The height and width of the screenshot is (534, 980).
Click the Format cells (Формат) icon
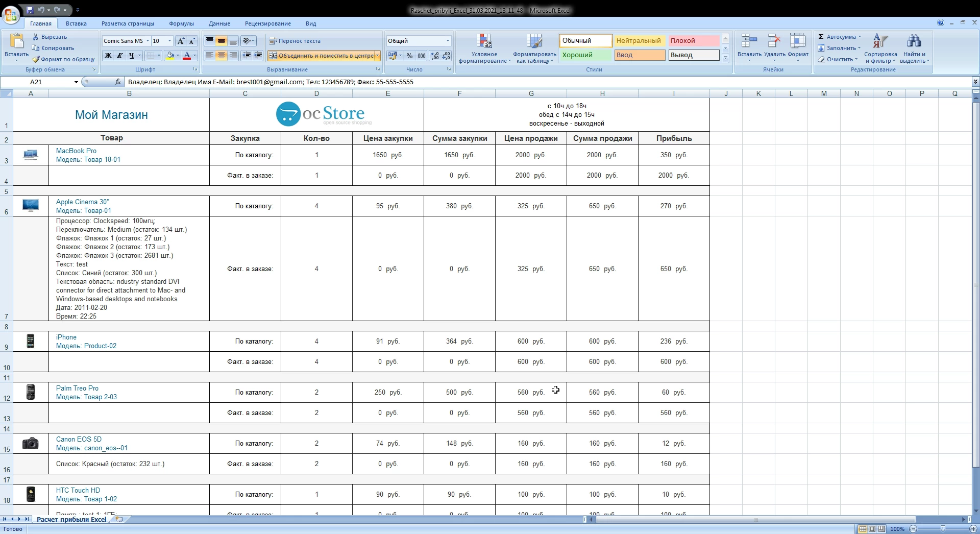click(x=798, y=41)
